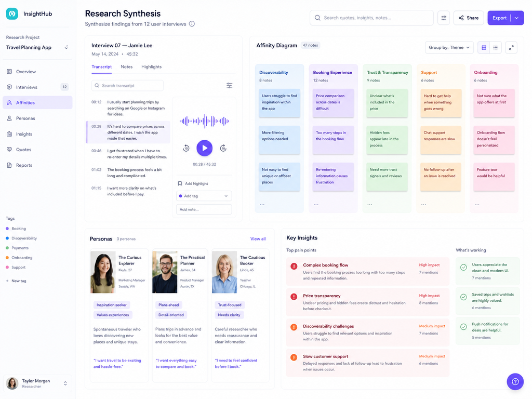Open The Cautious Booker persona photo

[224, 272]
